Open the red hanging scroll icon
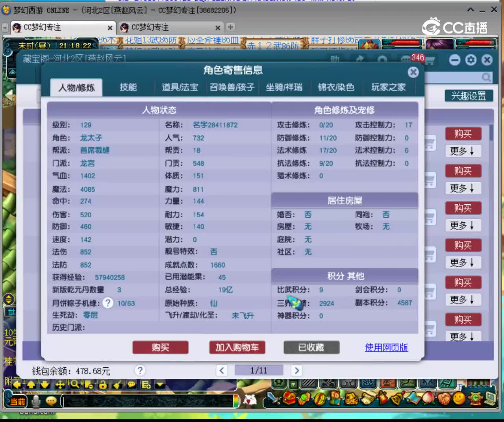504x422 pixels. pyautogui.click(x=383, y=398)
